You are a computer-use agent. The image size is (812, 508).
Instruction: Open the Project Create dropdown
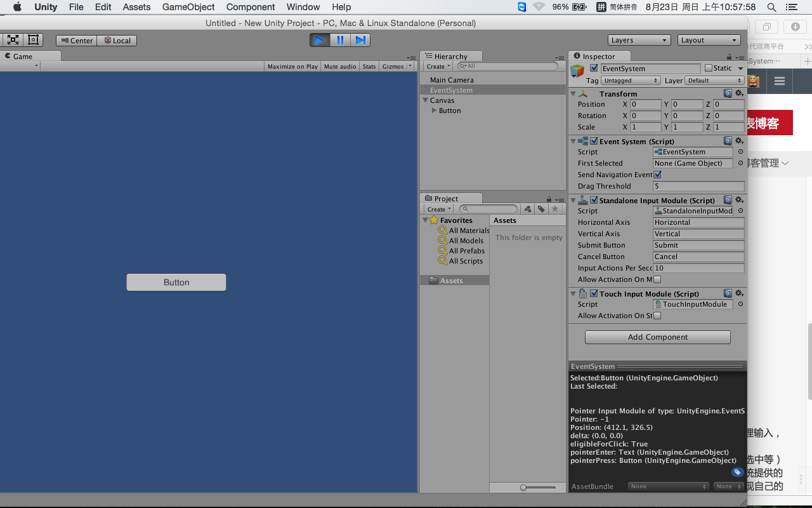[438, 209]
